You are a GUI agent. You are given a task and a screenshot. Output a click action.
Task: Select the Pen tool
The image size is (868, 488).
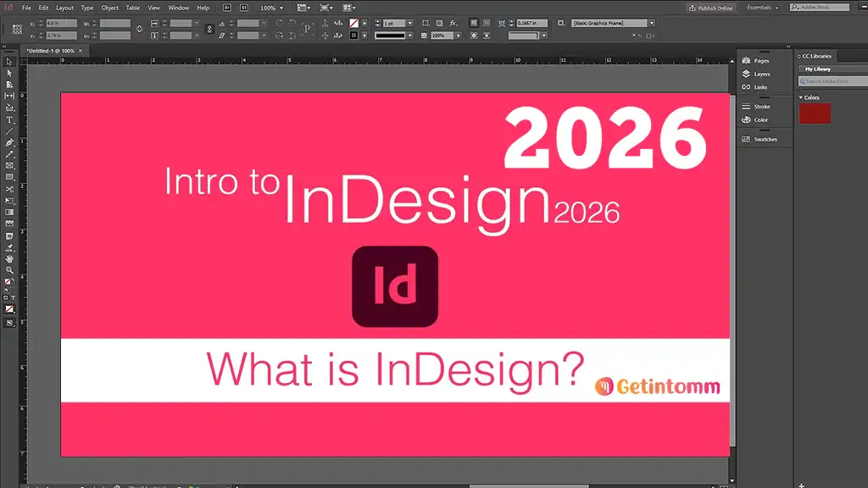(9, 142)
